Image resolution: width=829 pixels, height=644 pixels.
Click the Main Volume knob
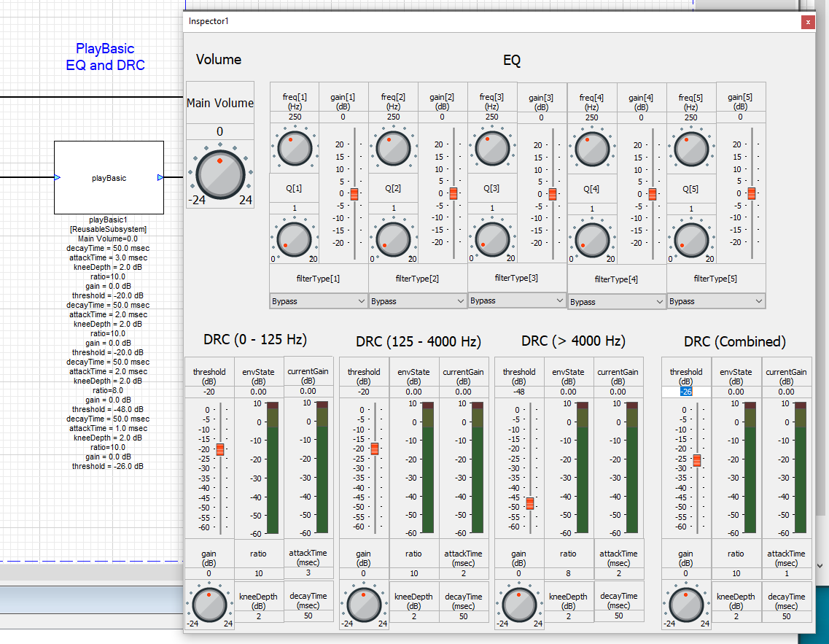(219, 175)
